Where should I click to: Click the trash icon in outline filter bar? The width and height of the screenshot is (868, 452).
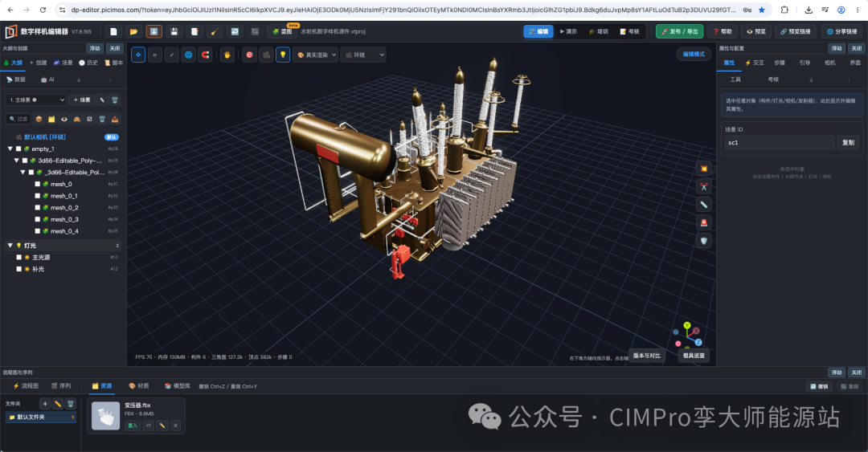tap(102, 119)
